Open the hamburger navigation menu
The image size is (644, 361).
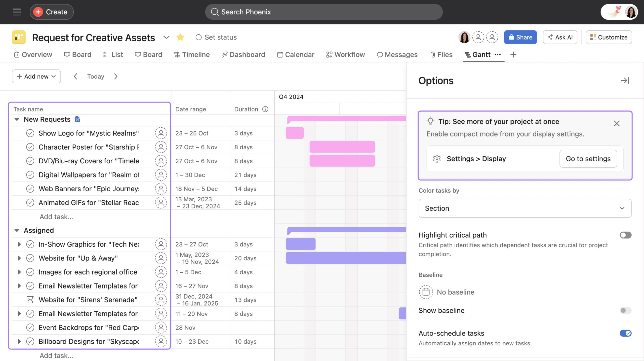pos(17,12)
